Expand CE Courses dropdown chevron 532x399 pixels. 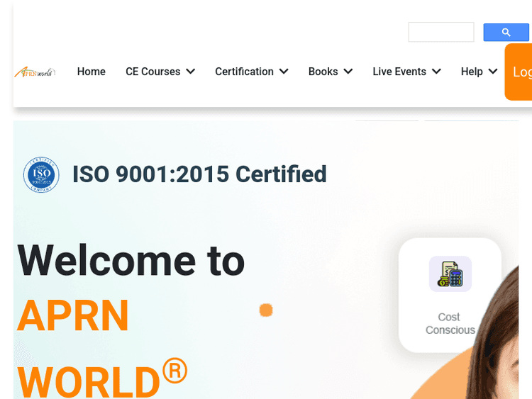click(x=191, y=72)
